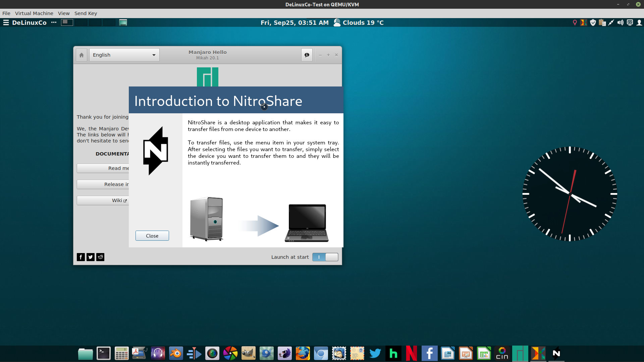Switch to the second workspace
This screenshot has width=644, height=362.
click(x=81, y=22)
